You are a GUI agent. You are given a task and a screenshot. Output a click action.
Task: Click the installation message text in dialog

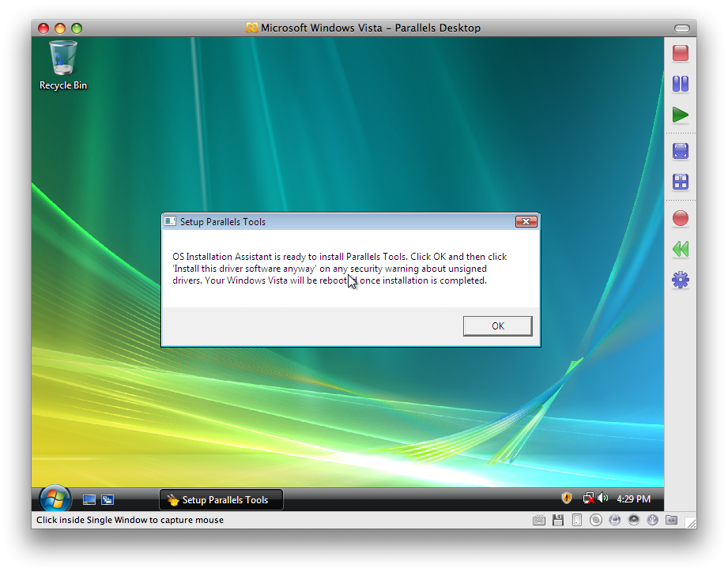(339, 269)
